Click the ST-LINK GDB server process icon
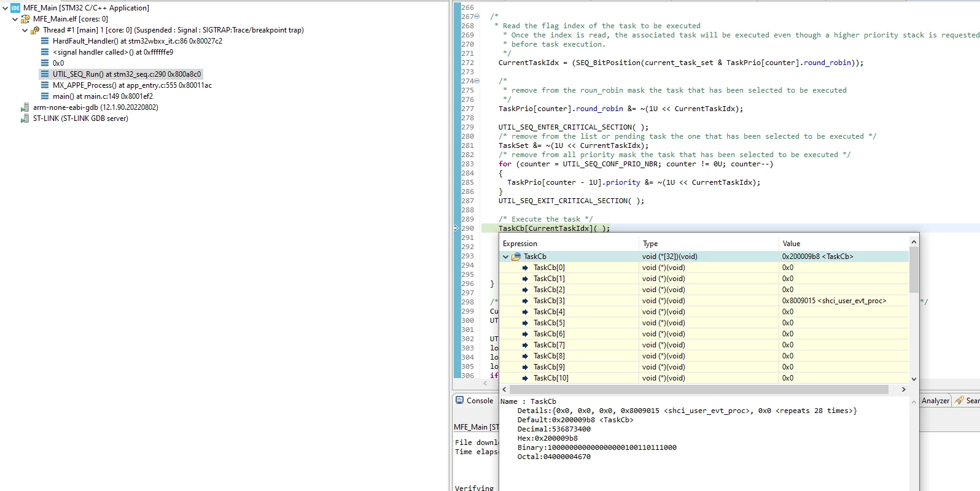Image resolution: width=980 pixels, height=491 pixels. (x=25, y=118)
